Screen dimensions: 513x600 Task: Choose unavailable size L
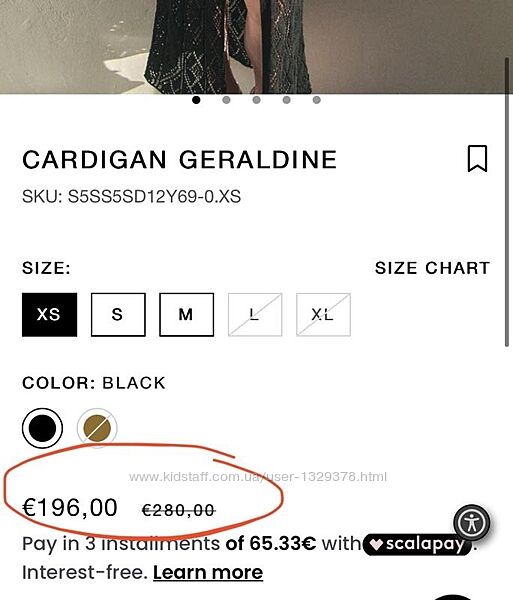click(255, 315)
